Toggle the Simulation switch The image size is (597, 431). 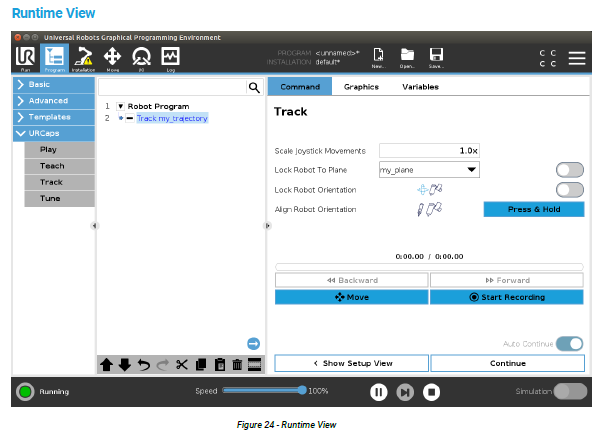(x=570, y=391)
